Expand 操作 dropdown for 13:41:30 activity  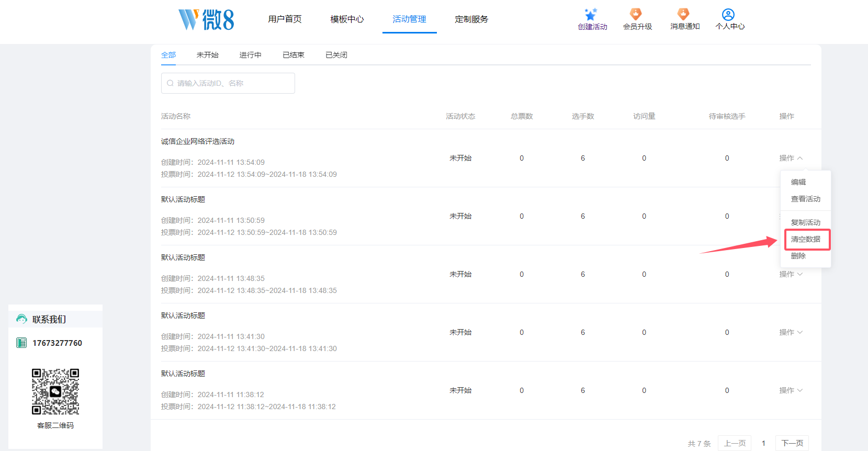tap(791, 332)
